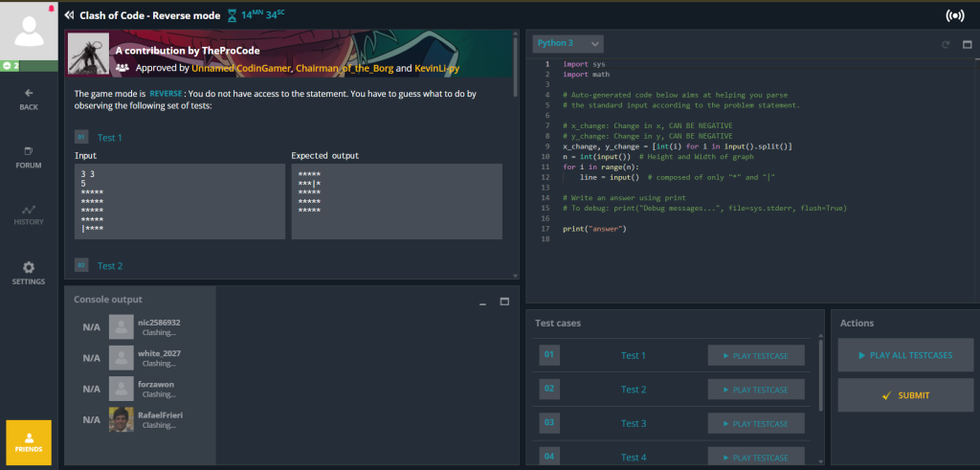The height and width of the screenshot is (470, 980).
Task: Open the FORUM sidebar item
Action: pyautogui.click(x=29, y=158)
